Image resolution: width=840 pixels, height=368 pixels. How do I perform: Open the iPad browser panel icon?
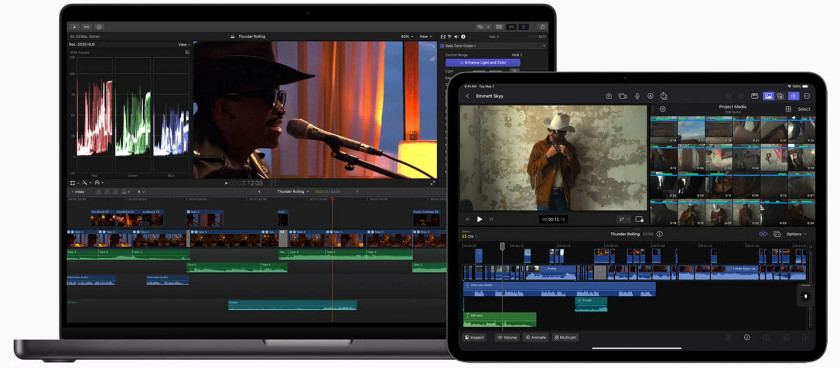[x=754, y=96]
